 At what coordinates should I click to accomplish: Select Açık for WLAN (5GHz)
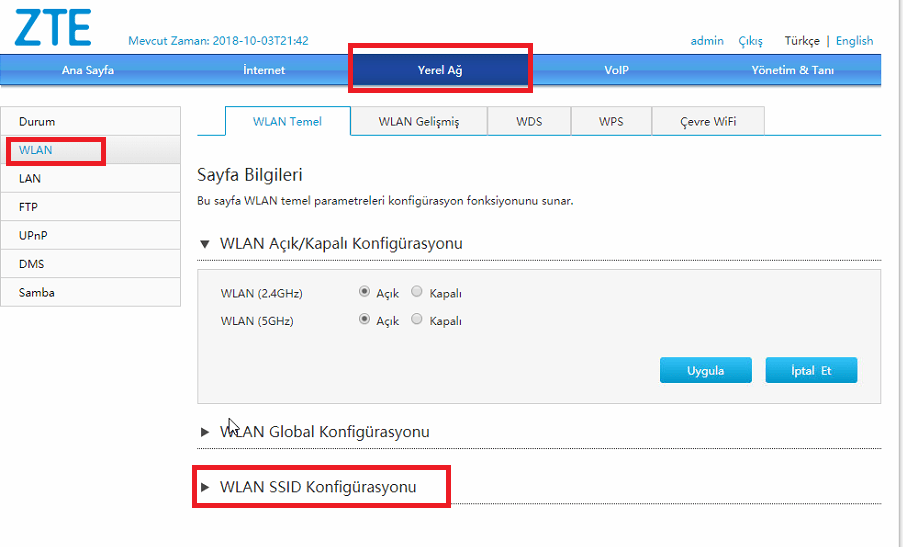364,321
